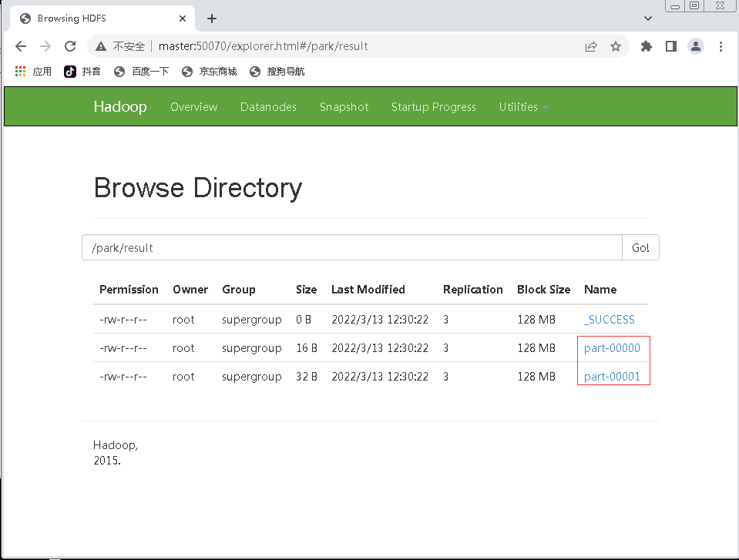Click the address bar URL
This screenshot has height=560, width=739.
coord(263,46)
